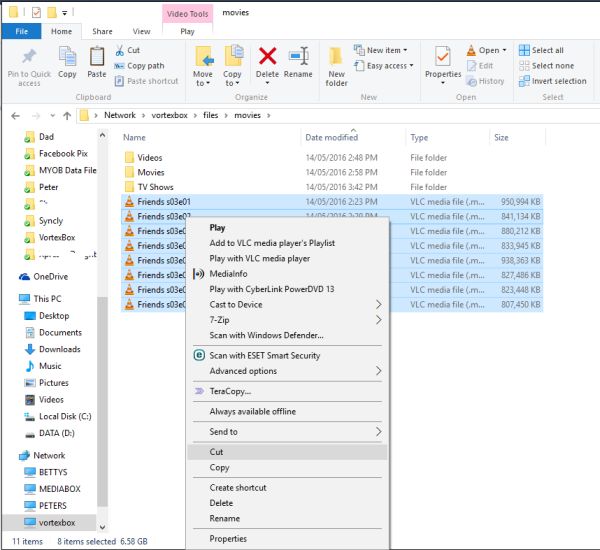This screenshot has height=550, width=600.
Task: Click the Up one level arrow
Action: tap(67, 116)
